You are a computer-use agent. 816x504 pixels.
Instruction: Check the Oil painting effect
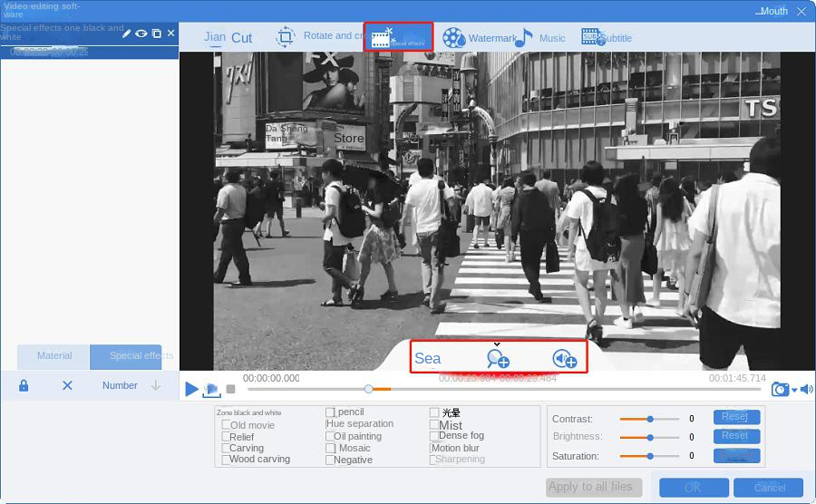tap(330, 436)
